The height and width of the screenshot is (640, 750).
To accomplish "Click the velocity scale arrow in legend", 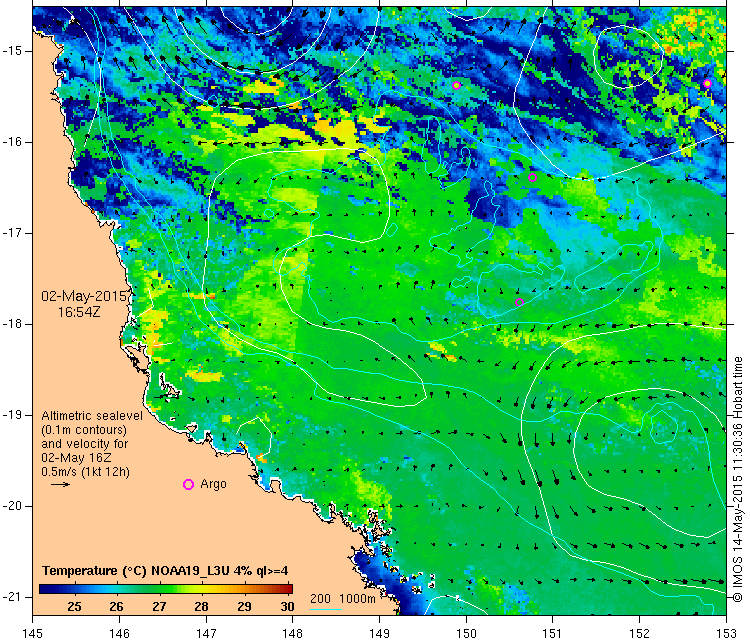I will [61, 485].
